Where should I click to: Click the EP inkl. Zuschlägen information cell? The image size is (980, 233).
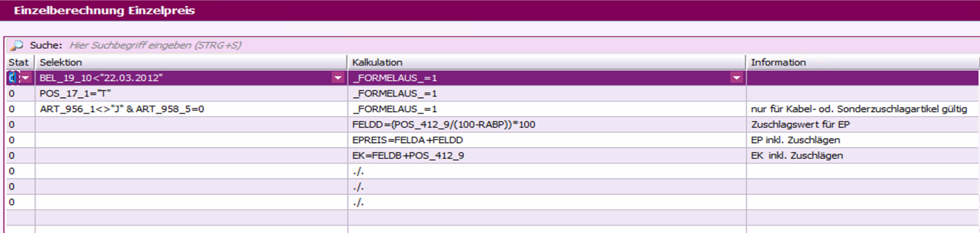(x=861, y=140)
